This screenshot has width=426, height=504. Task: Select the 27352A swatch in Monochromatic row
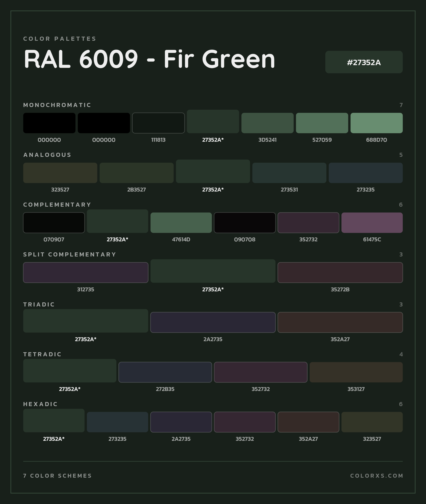tap(213, 121)
